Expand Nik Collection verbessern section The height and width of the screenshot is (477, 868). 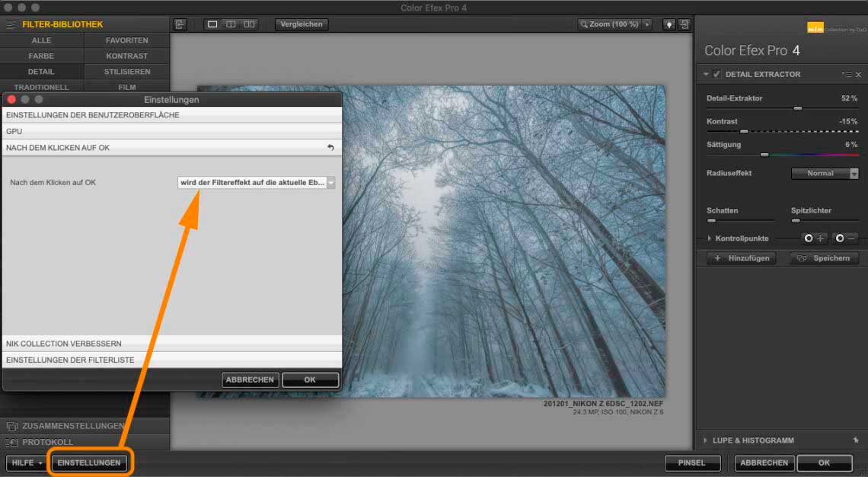(x=172, y=344)
